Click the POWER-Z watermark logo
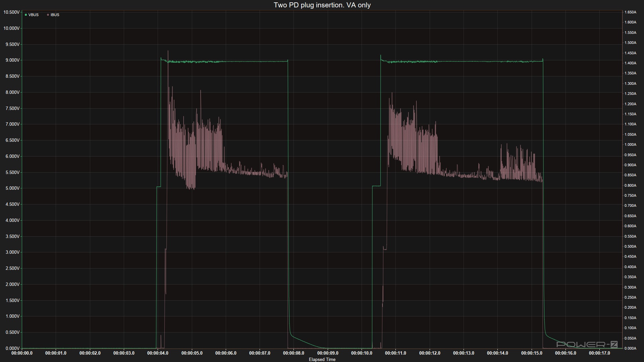Image resolution: width=644 pixels, height=362 pixels. (587, 344)
